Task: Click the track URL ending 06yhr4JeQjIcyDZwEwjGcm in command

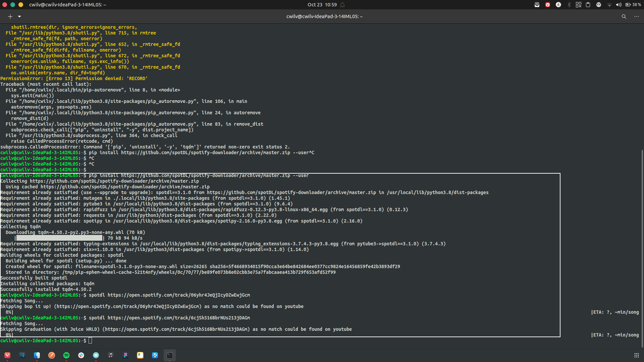Action: pyautogui.click(x=179, y=295)
